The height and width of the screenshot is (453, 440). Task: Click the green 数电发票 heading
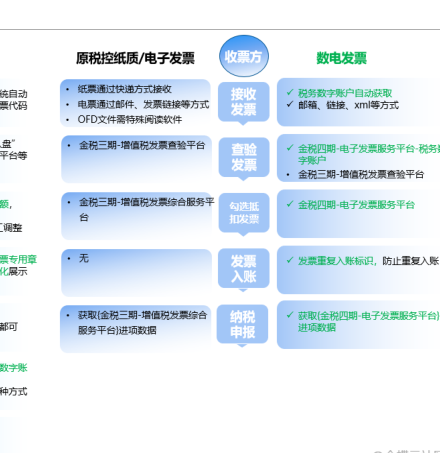tap(341, 58)
